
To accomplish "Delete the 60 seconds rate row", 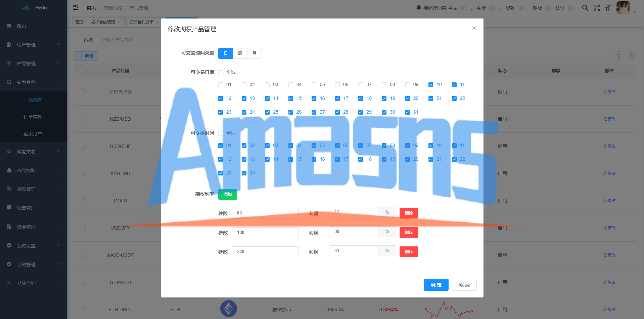I will (409, 213).
